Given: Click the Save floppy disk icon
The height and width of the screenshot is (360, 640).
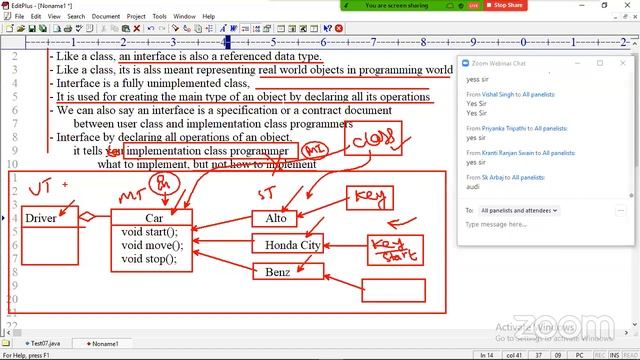Looking at the screenshot, I should 31,29.
